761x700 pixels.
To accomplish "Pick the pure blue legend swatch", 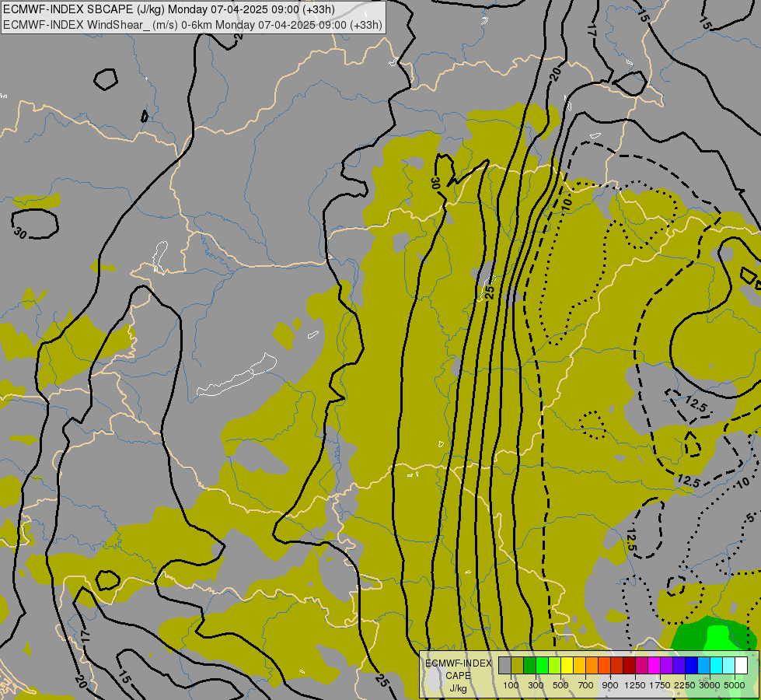I will click(x=691, y=665).
